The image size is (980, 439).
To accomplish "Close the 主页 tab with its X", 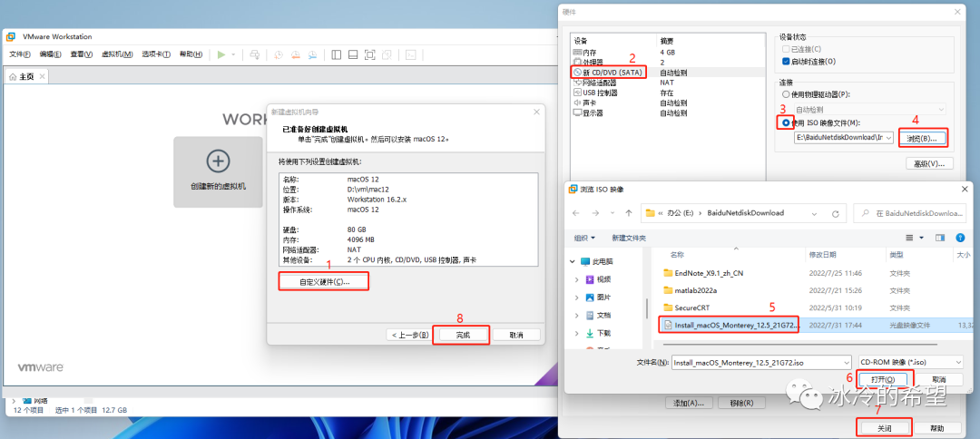I will click(x=42, y=76).
